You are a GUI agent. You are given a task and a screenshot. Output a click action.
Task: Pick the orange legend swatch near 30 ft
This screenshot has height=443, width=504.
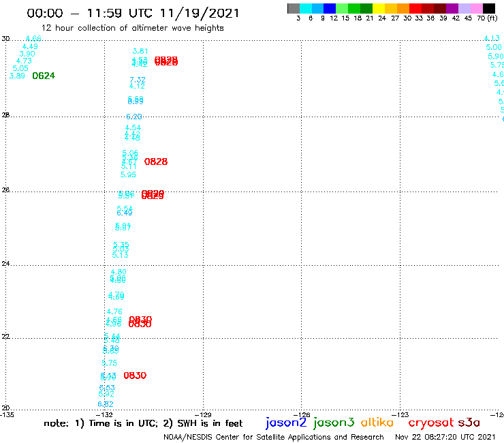point(403,8)
